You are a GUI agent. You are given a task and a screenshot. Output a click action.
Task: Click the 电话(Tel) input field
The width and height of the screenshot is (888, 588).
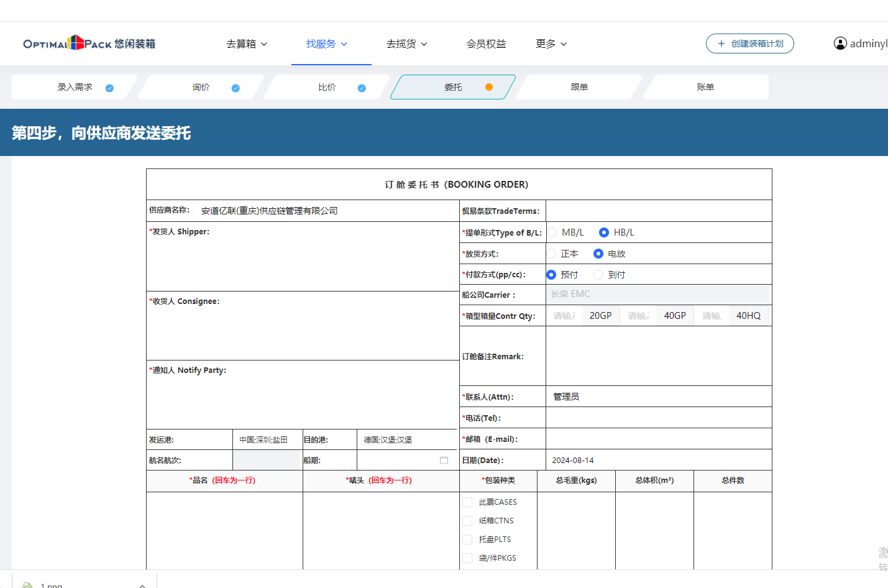pyautogui.click(x=659, y=418)
